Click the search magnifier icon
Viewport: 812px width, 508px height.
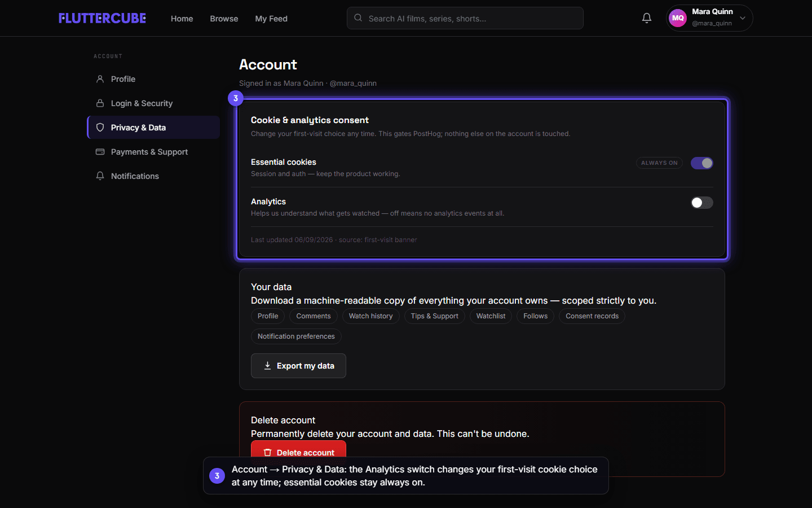point(358,18)
